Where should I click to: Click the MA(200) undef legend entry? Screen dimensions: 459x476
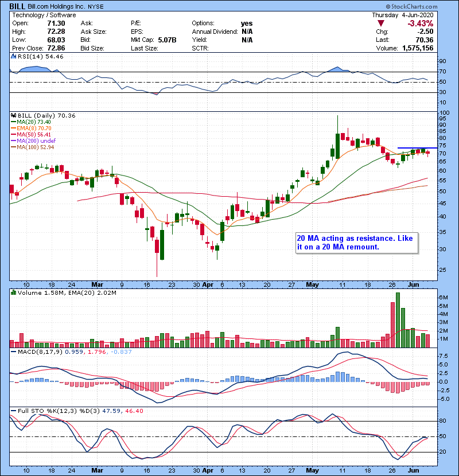coord(33,141)
